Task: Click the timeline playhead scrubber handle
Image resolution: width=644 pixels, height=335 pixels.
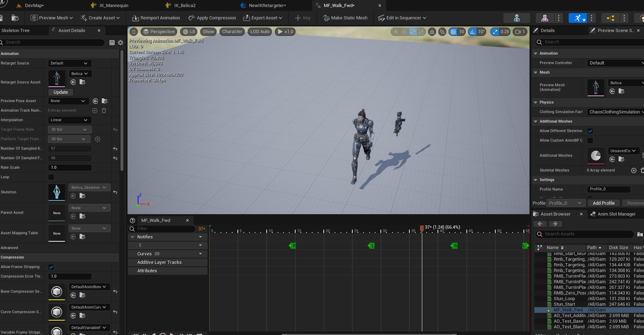Action: [422, 228]
